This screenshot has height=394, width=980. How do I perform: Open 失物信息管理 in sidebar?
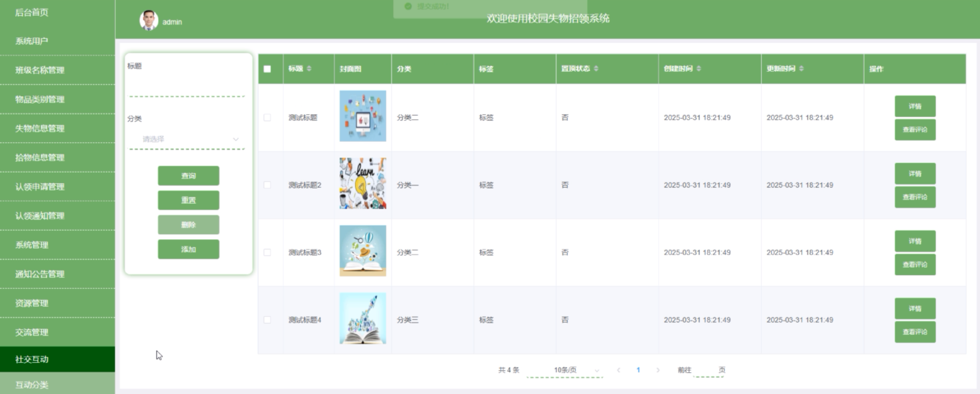pos(57,128)
